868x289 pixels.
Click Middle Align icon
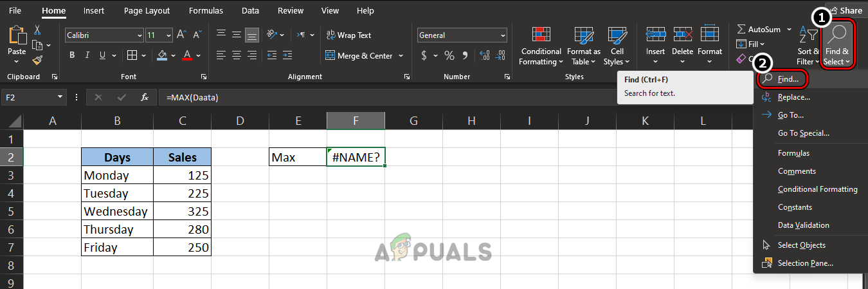[x=237, y=35]
